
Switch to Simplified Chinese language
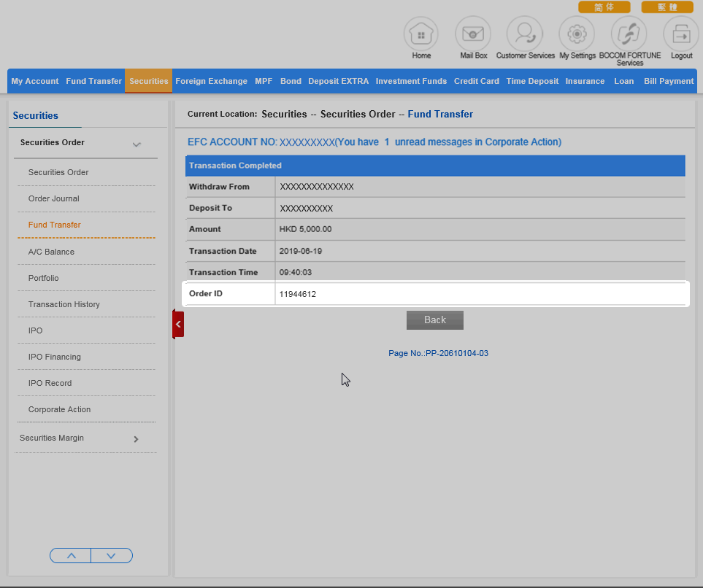(x=604, y=7)
